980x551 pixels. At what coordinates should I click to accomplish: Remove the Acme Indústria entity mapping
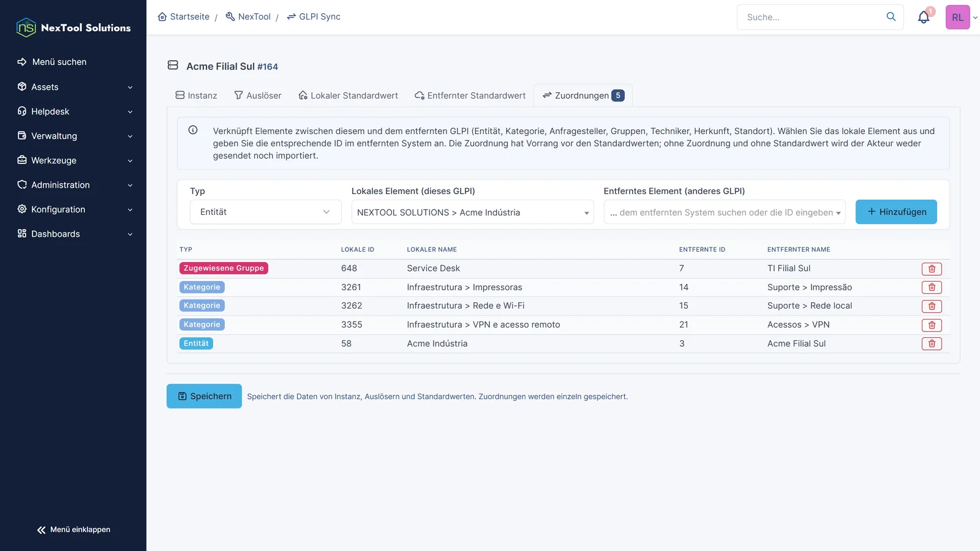click(932, 343)
